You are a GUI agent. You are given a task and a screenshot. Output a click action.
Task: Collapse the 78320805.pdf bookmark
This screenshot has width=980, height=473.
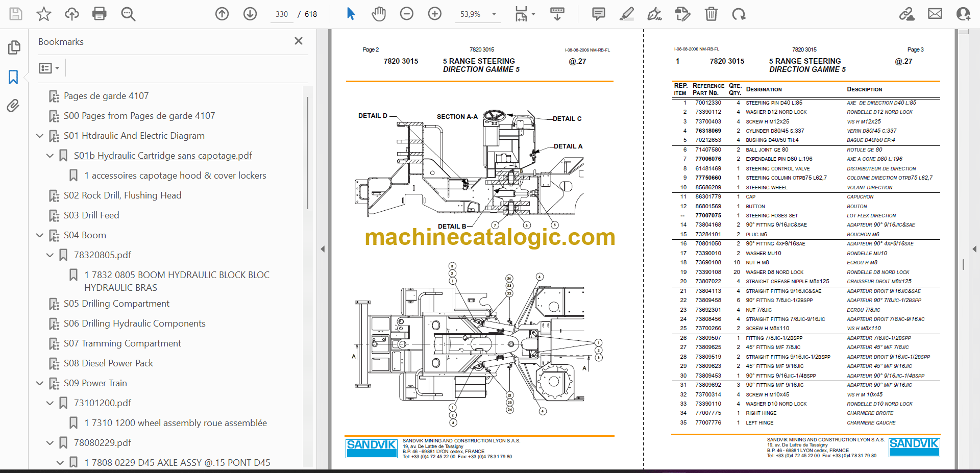point(50,255)
